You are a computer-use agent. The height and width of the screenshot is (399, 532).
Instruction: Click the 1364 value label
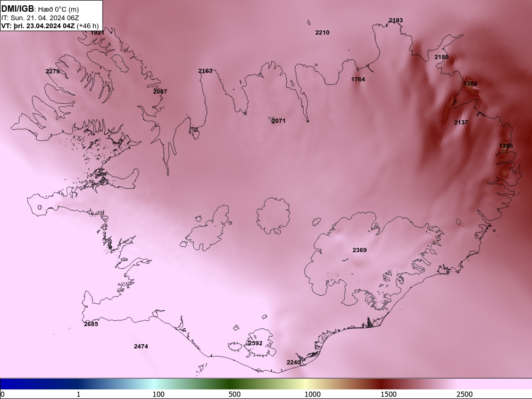pyautogui.click(x=470, y=84)
